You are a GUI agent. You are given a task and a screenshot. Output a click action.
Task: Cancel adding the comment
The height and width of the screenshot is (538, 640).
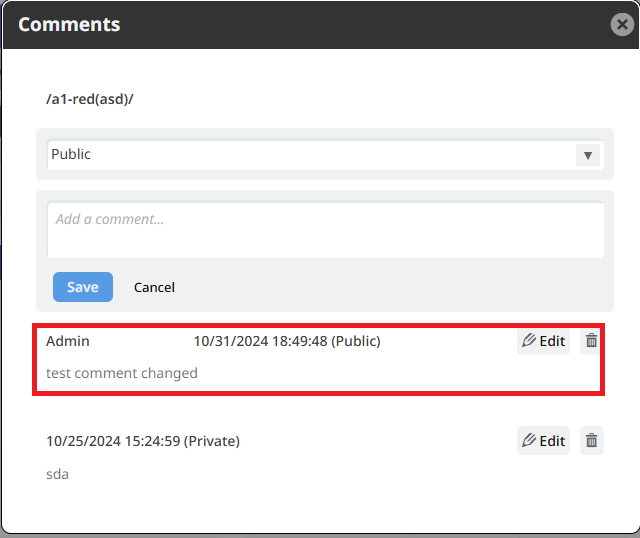point(154,287)
